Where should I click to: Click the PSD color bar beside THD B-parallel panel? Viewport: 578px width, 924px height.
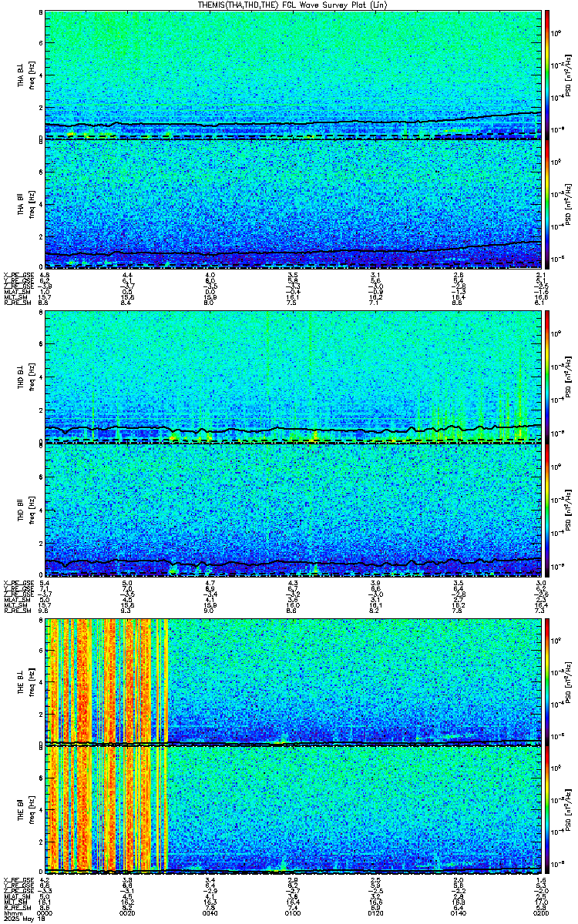pos(547,510)
